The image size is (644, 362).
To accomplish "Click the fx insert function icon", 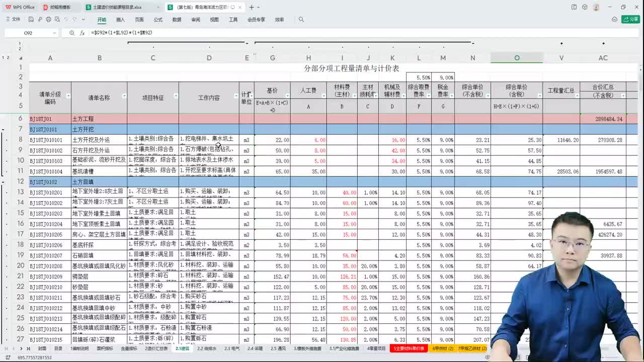I will pos(83,33).
